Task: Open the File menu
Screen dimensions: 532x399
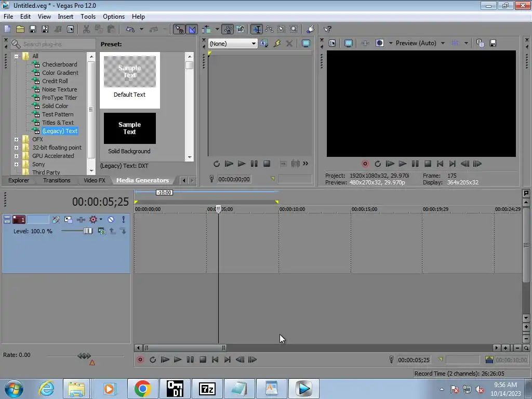Action: (8, 16)
